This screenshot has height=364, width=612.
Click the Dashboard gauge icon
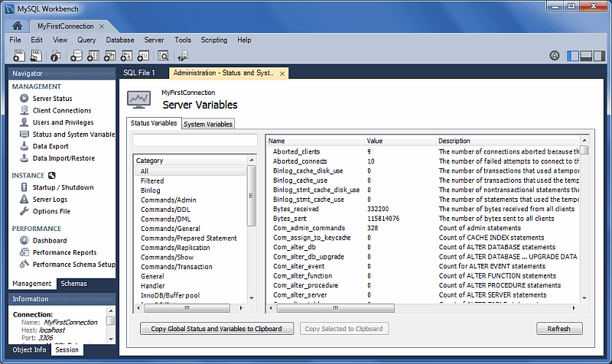click(x=24, y=240)
